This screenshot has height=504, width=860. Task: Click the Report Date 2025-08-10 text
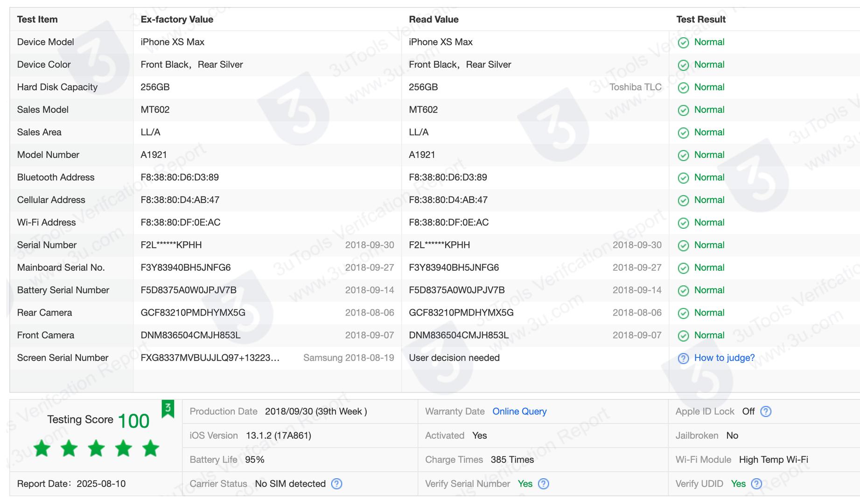click(x=71, y=484)
